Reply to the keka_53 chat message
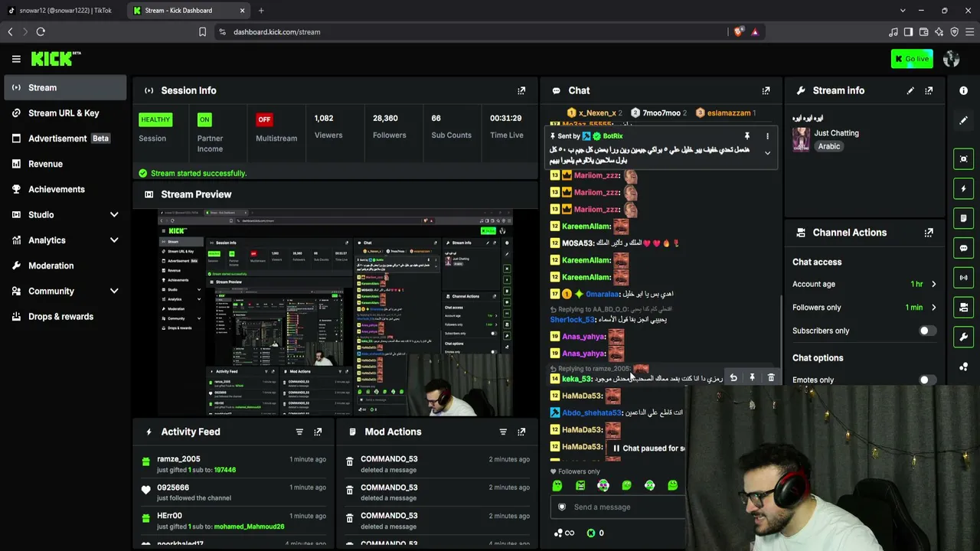 (733, 378)
